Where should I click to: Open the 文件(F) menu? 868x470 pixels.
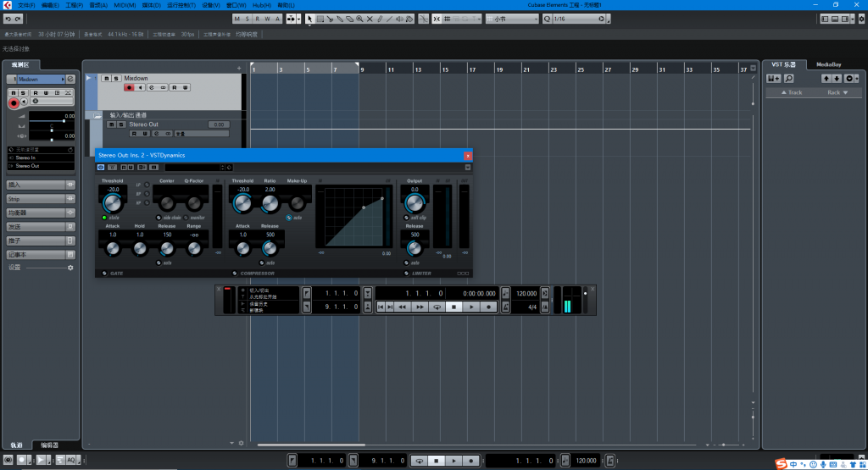pyautogui.click(x=26, y=5)
